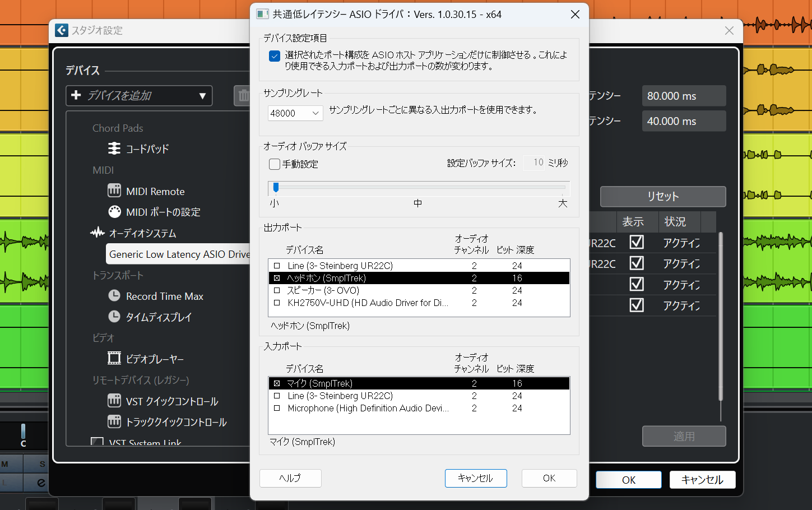The height and width of the screenshot is (510, 812).
Task: Click the 適用 button
Action: point(684,436)
